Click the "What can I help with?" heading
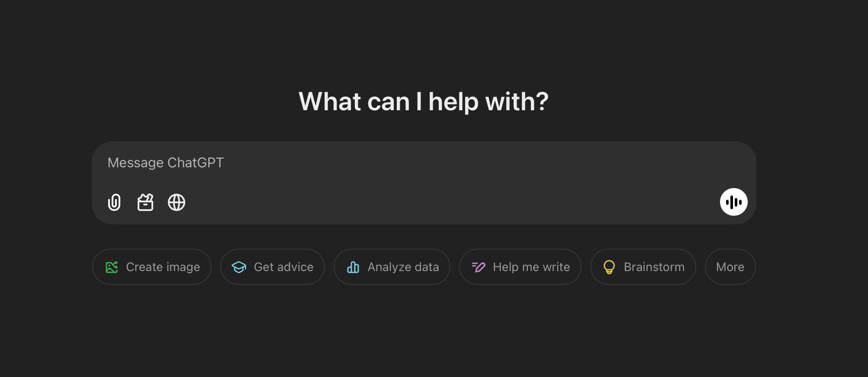 pyautogui.click(x=423, y=102)
